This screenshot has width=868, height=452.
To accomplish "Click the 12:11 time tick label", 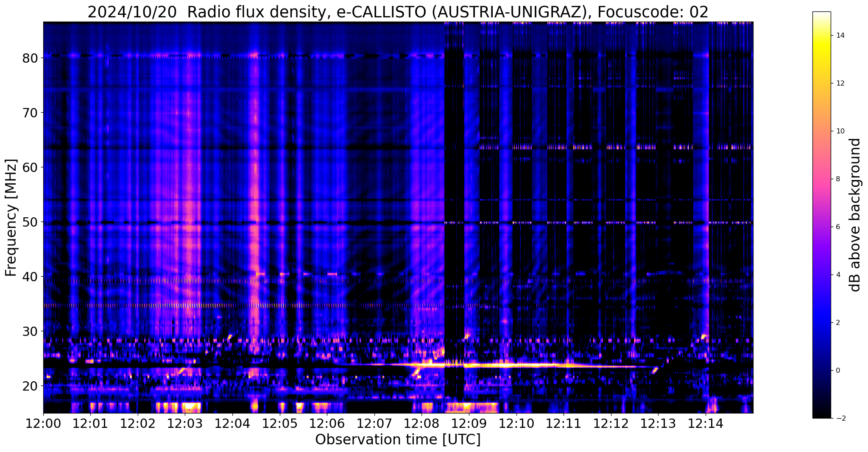I will point(564,424).
